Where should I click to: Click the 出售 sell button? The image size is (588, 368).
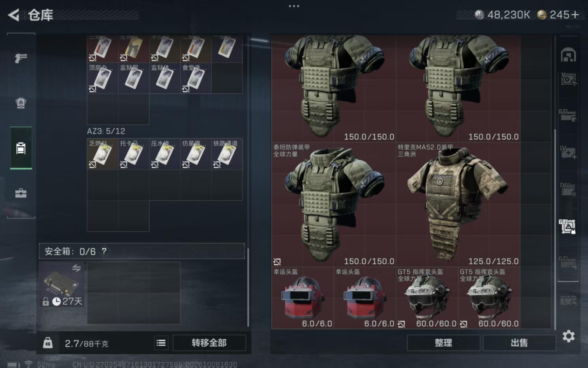pyautogui.click(x=519, y=343)
